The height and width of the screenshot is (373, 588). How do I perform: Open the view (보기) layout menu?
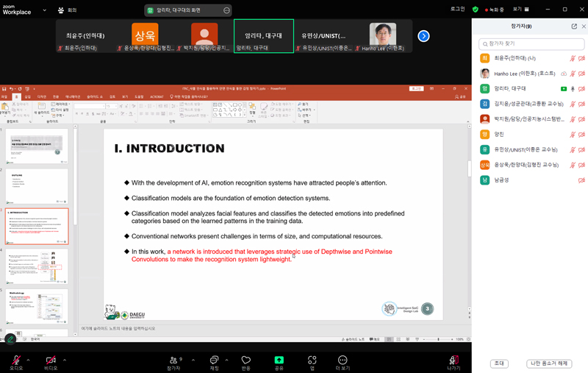point(520,10)
